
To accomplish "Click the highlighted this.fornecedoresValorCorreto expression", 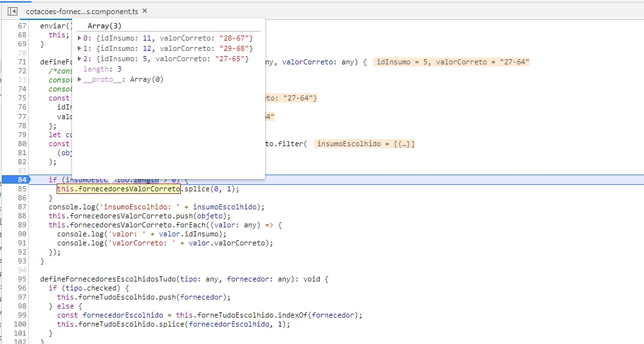I will pyautogui.click(x=118, y=189).
